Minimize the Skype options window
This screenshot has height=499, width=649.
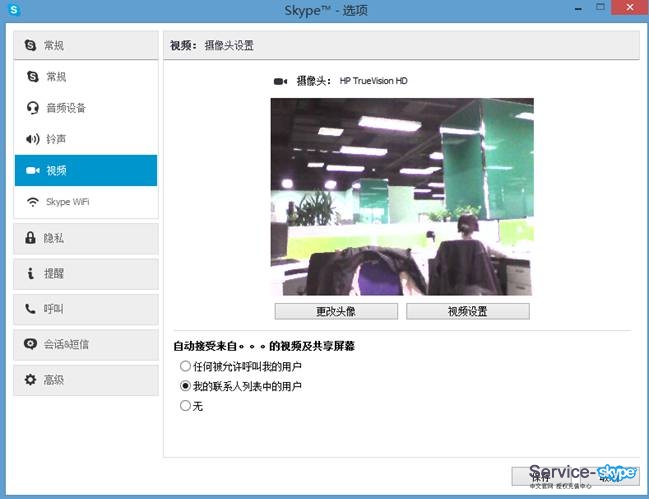click(x=578, y=8)
